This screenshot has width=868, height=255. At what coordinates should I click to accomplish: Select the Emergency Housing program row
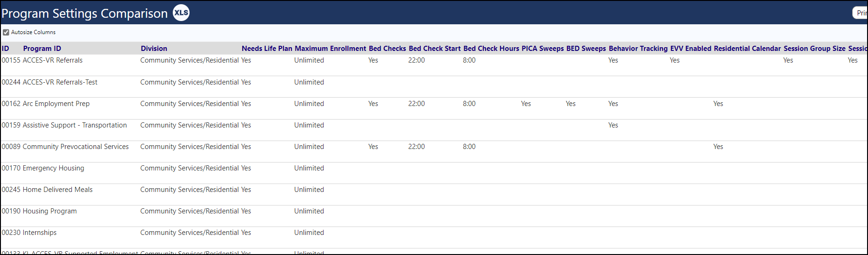pyautogui.click(x=434, y=173)
